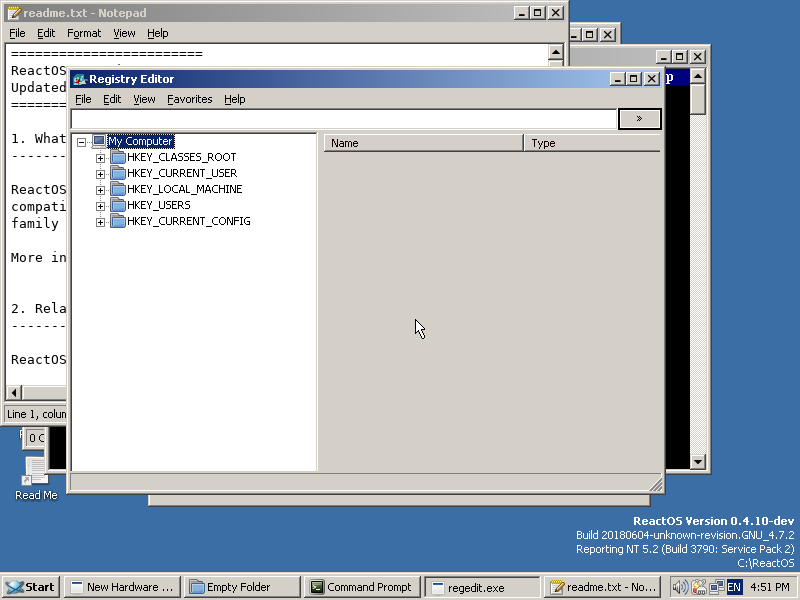Expand the HKEY_LOCAL_MACHINE tree node
This screenshot has width=800, height=600.
101,189
